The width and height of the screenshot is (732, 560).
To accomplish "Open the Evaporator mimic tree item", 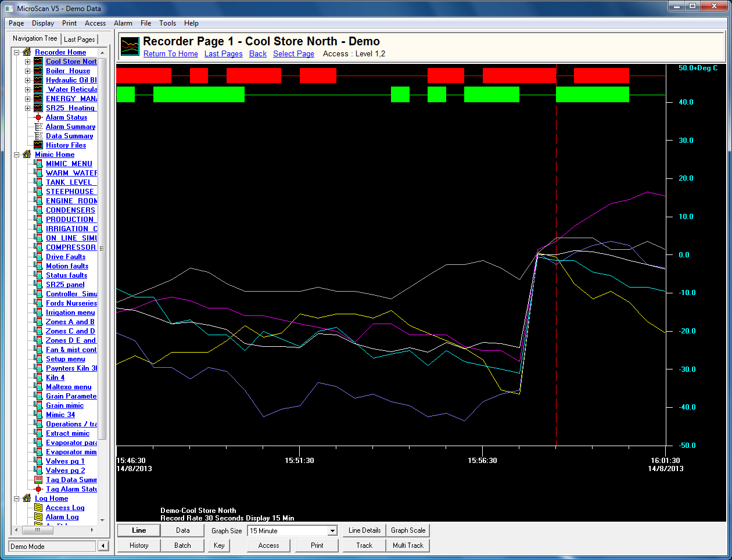I will [x=71, y=452].
